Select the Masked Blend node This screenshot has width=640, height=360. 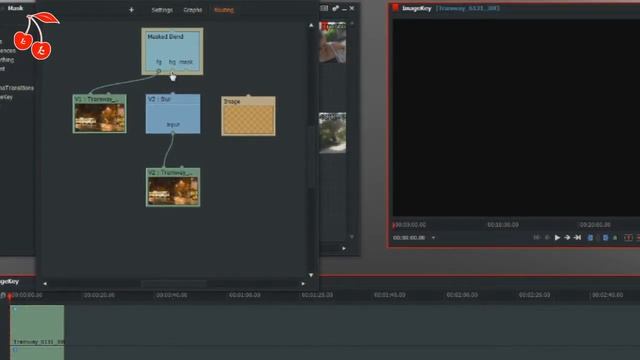pyautogui.click(x=172, y=51)
